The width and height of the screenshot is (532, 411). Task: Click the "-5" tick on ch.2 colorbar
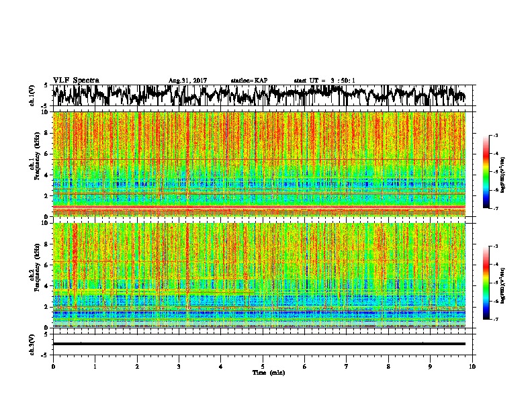pos(495,283)
